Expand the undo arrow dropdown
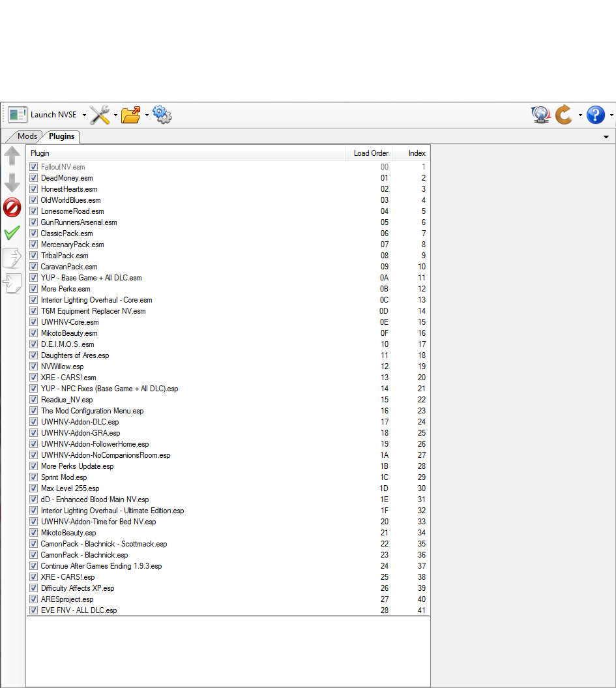This screenshot has height=688, width=616. [580, 115]
